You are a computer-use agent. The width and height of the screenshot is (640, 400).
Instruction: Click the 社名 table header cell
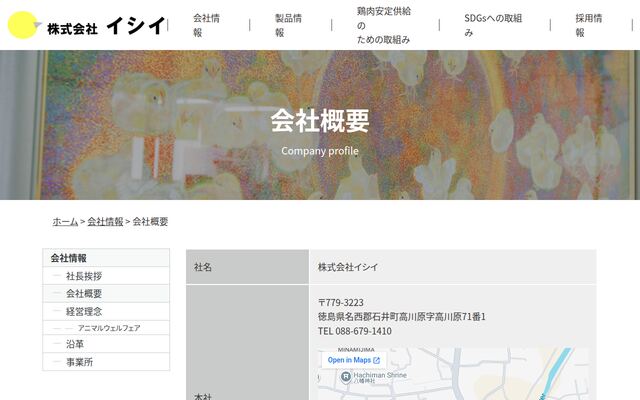(247, 267)
